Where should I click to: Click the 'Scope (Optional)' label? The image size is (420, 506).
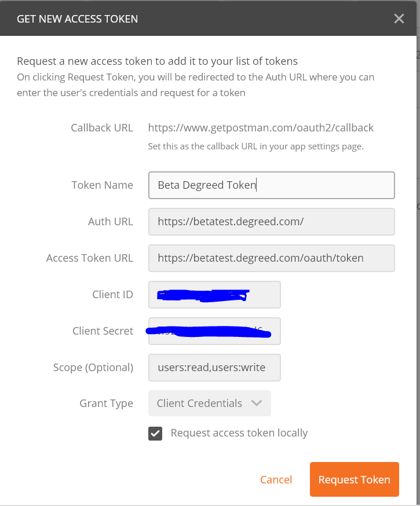tap(93, 368)
